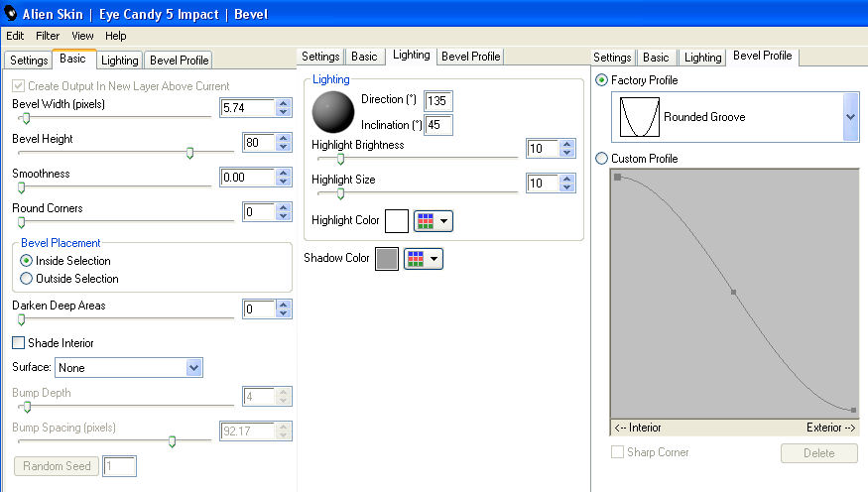Click the Rounded Groove profile thumbnail
The height and width of the screenshot is (492, 868).
pyautogui.click(x=640, y=117)
